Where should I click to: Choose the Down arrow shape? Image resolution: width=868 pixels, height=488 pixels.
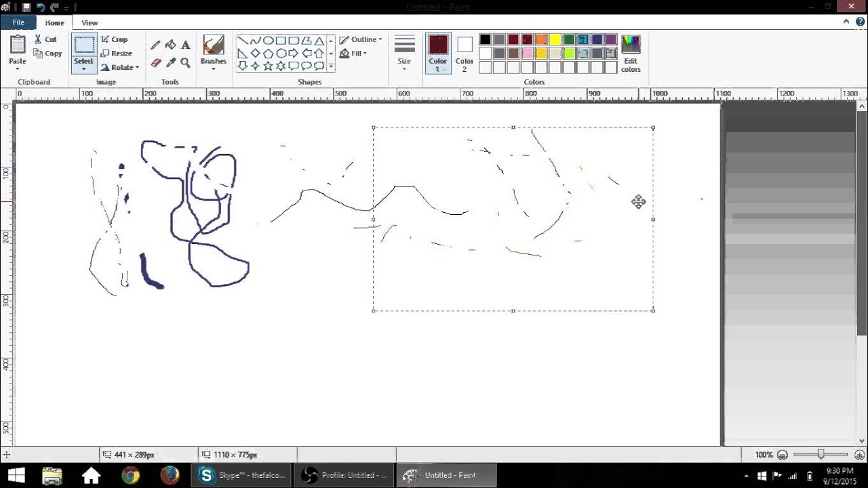tap(242, 66)
